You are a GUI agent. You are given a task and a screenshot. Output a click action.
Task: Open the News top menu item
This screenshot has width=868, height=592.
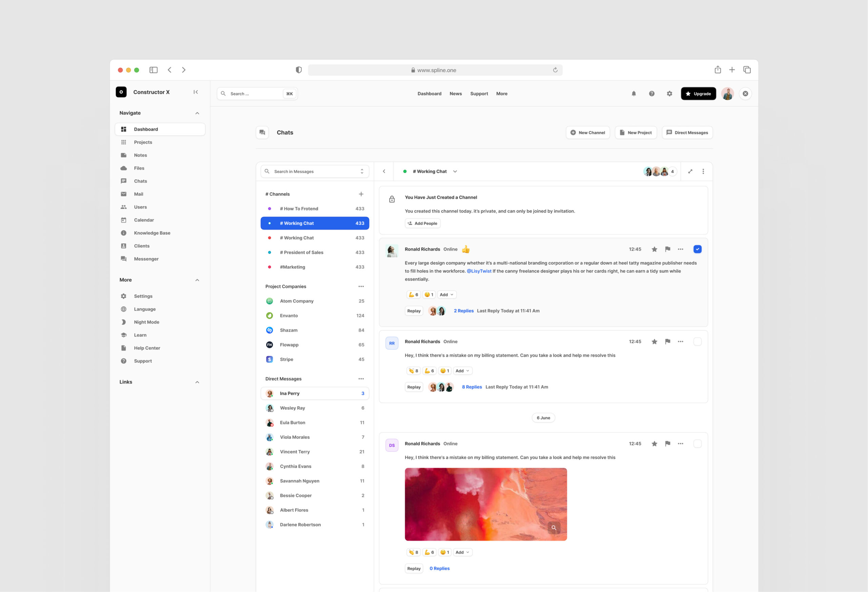455,94
